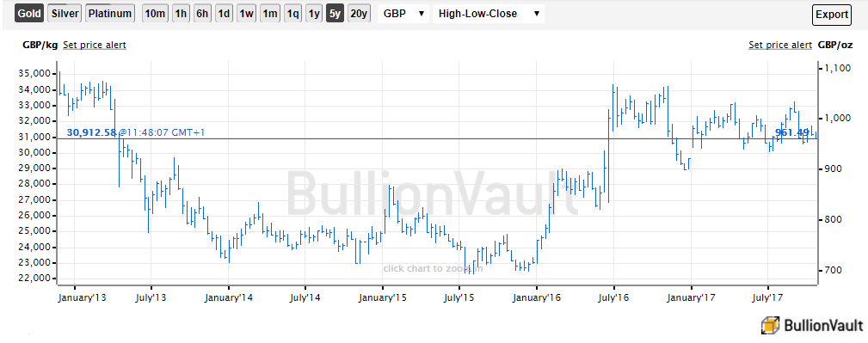The width and height of the screenshot is (868, 343).
Task: Click the January'14 axis label
Action: pos(229,297)
